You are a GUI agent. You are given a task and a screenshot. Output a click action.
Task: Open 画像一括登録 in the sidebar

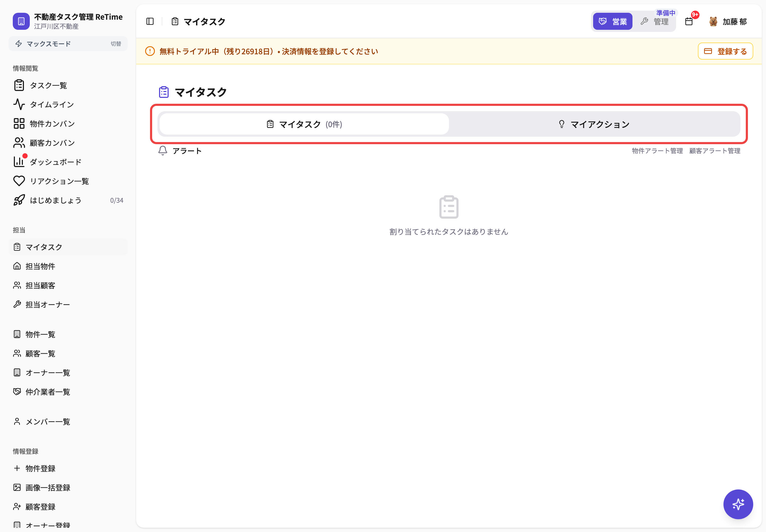[68, 487]
